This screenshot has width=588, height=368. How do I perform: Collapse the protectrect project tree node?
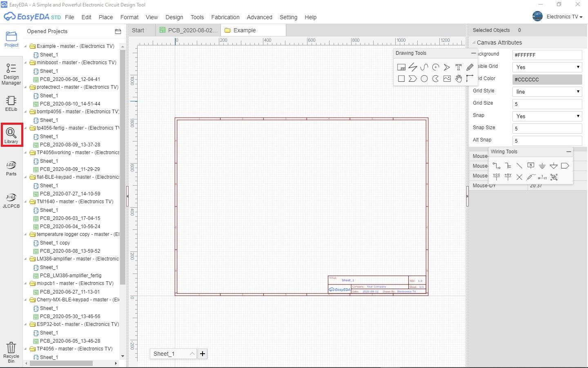click(25, 87)
